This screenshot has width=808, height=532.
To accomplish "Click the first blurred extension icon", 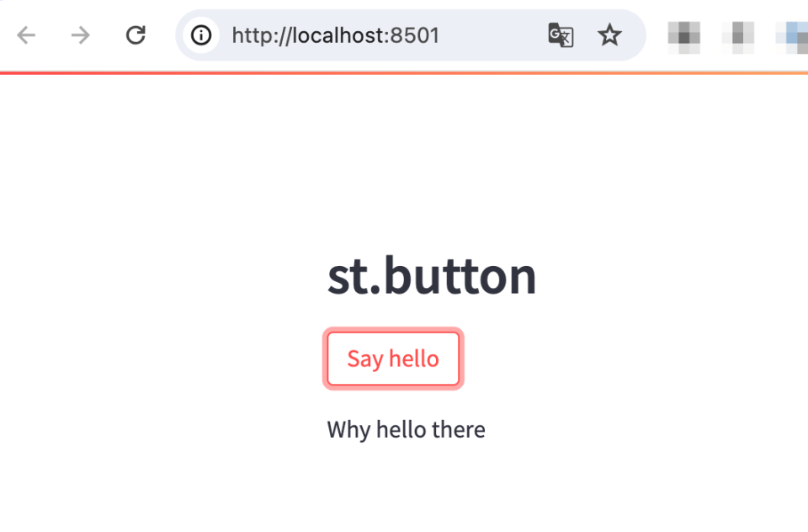I will (x=683, y=35).
